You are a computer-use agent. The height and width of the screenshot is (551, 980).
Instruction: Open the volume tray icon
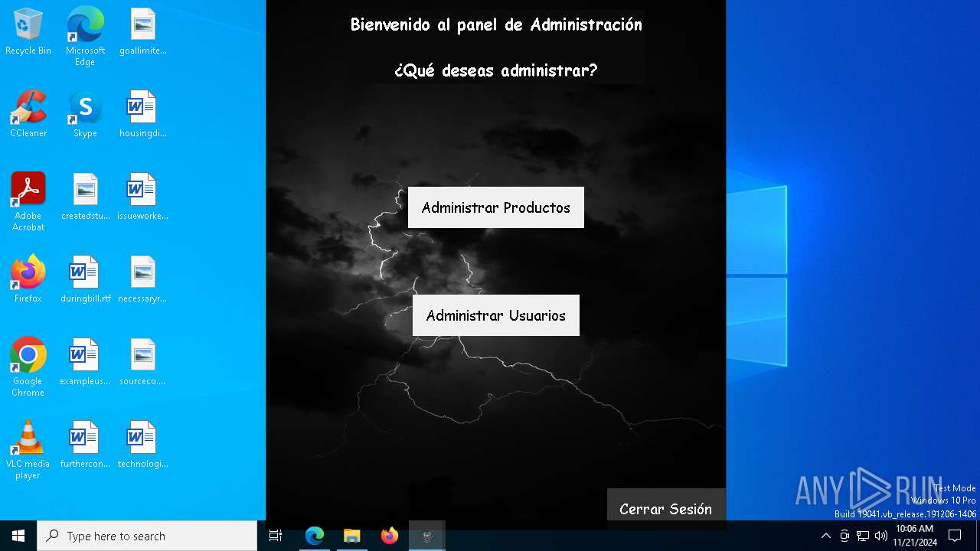[x=881, y=536]
